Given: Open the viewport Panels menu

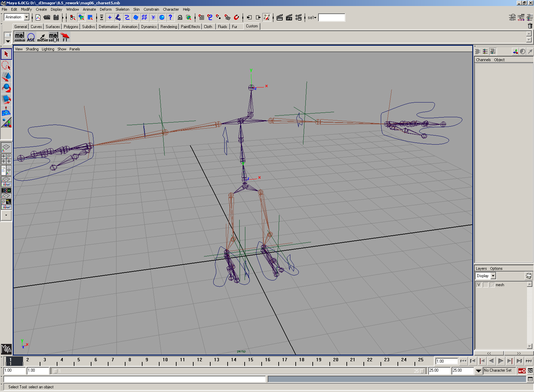Looking at the screenshot, I should (x=75, y=49).
